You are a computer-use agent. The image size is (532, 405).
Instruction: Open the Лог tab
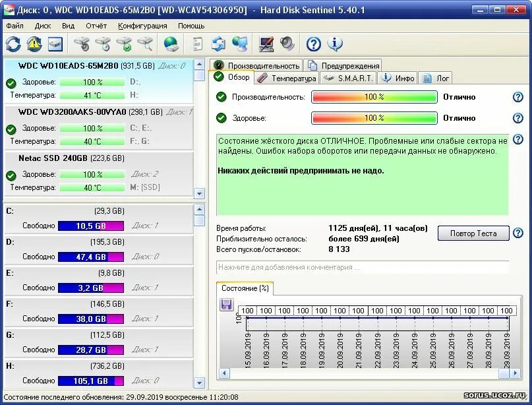click(435, 78)
